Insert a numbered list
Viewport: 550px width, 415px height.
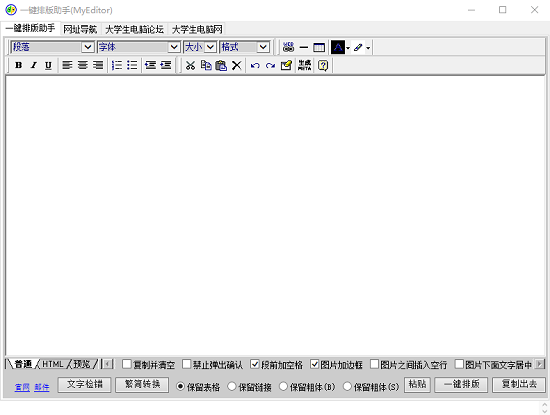click(x=117, y=65)
